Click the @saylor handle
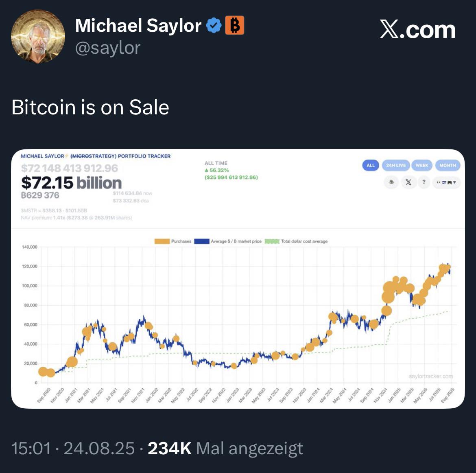Screen dimensions: 476x473 [x=108, y=48]
